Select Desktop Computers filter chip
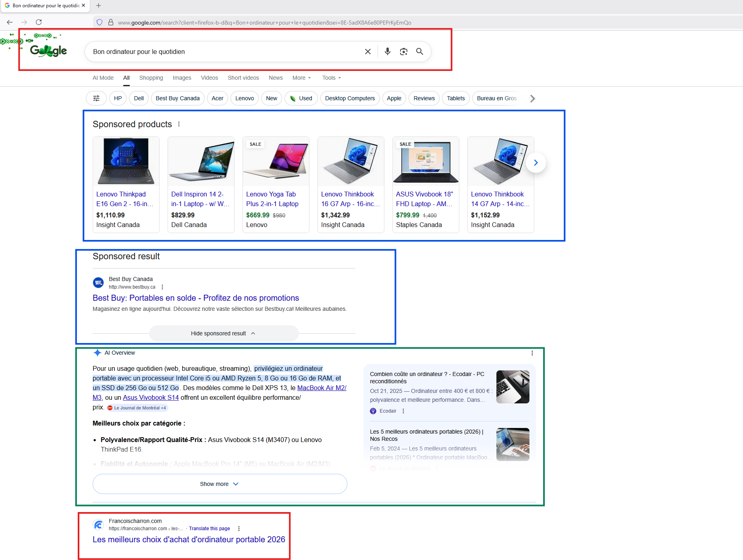This screenshot has width=743, height=560. (x=350, y=98)
